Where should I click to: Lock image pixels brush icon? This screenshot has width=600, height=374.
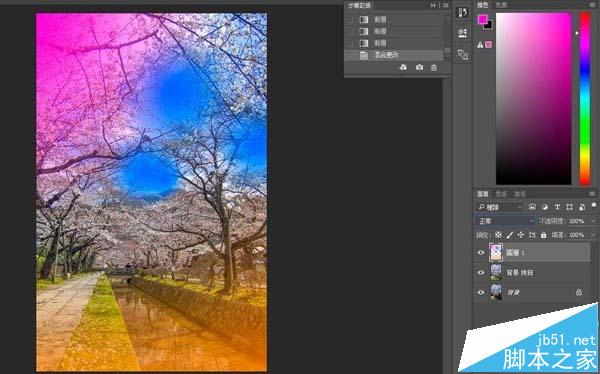click(x=510, y=235)
